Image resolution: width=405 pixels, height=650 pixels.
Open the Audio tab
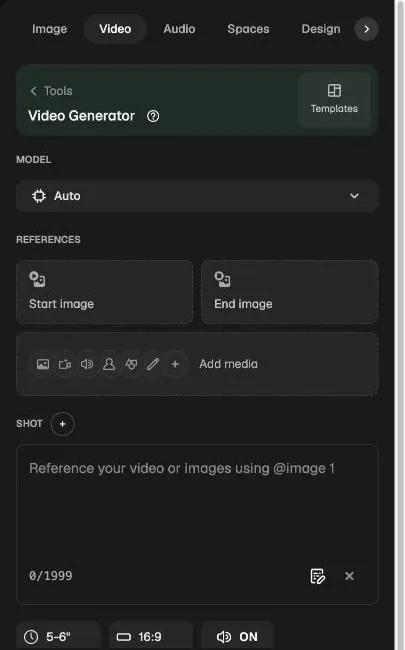coord(179,29)
